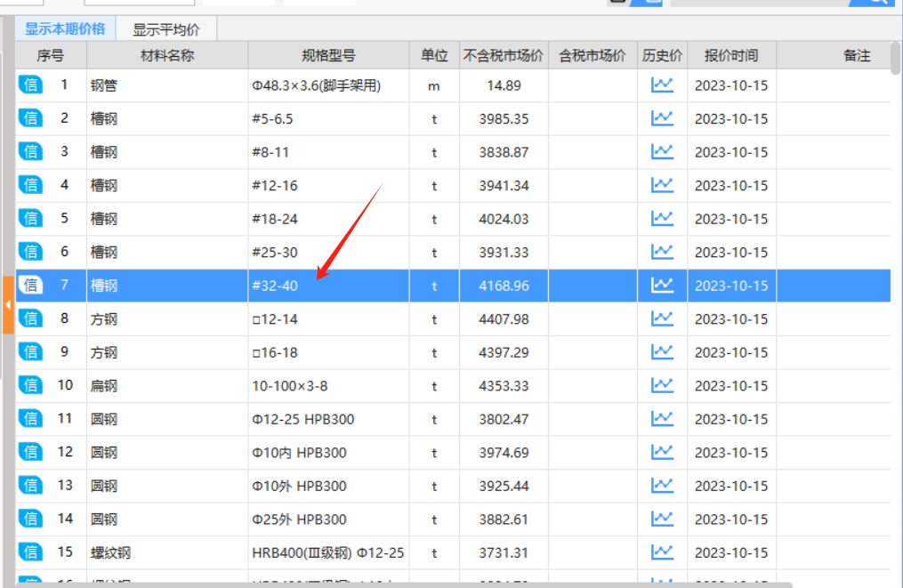903x588 pixels.
Task: View history chart for 圆钢 Φ12-25 HPB300
Action: [x=662, y=419]
